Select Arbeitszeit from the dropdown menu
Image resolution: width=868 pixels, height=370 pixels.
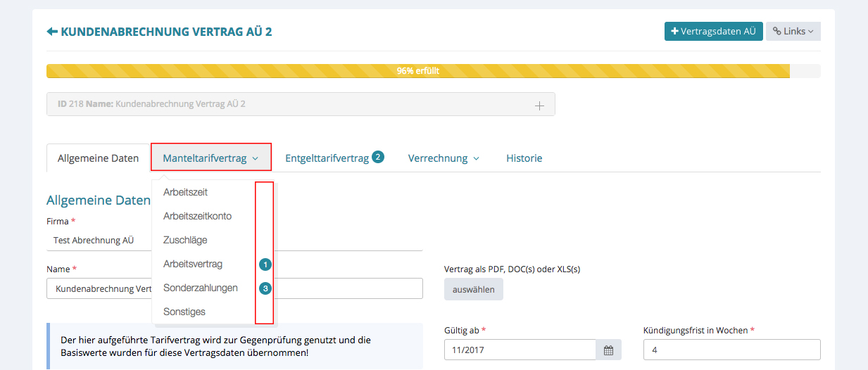click(x=185, y=192)
